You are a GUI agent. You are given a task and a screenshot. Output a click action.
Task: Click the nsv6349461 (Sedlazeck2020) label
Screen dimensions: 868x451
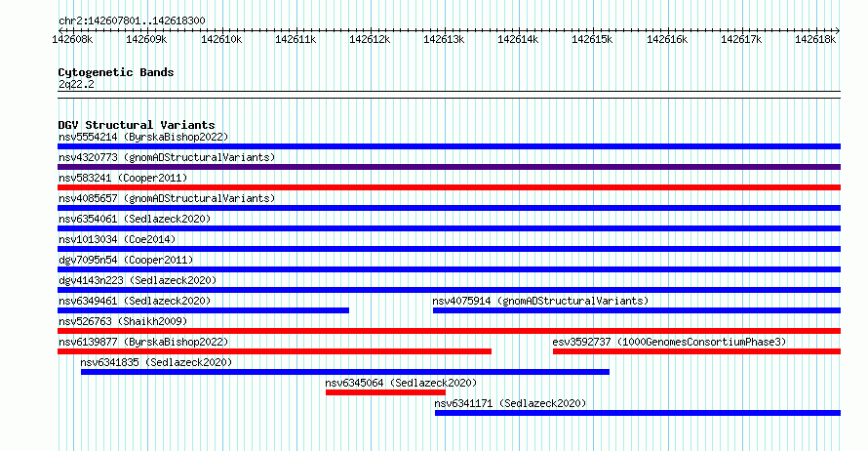[135, 301]
